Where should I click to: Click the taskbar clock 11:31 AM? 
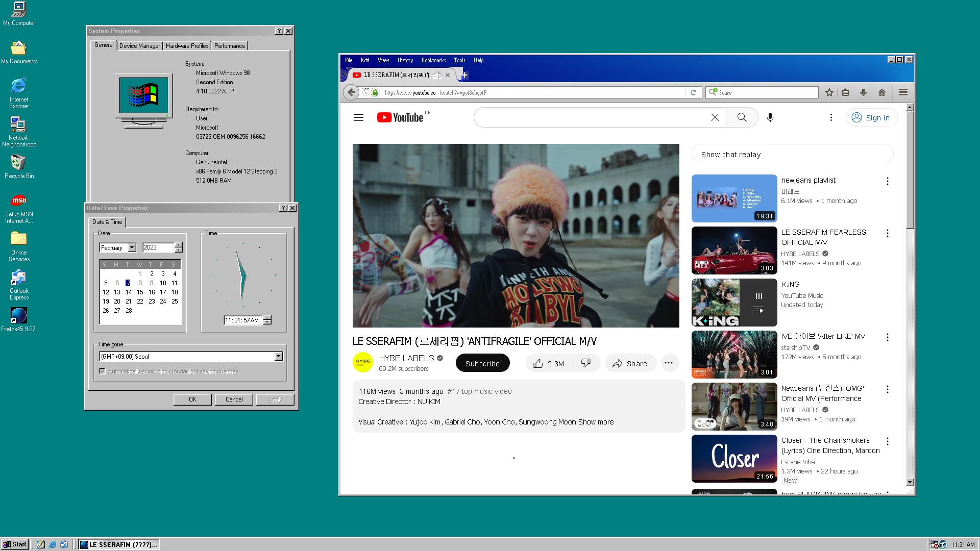pyautogui.click(x=963, y=544)
